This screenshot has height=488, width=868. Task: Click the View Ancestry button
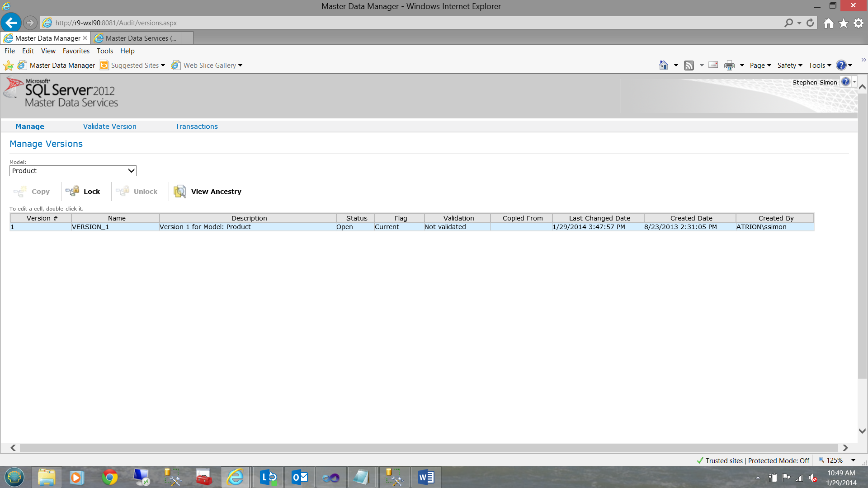208,191
